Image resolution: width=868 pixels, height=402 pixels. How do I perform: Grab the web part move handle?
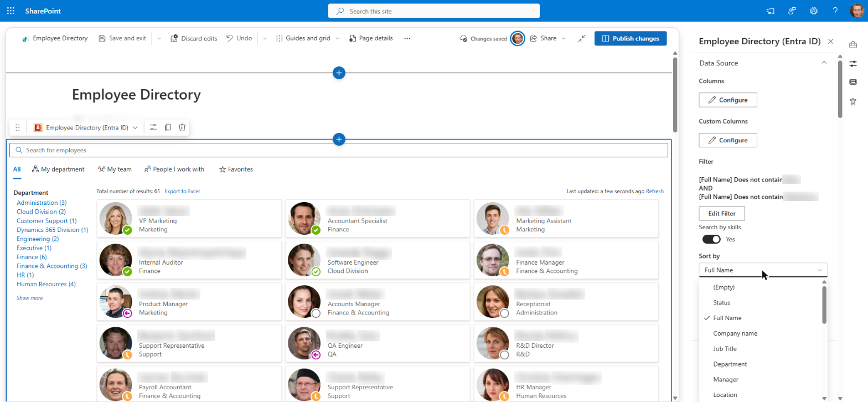click(18, 127)
